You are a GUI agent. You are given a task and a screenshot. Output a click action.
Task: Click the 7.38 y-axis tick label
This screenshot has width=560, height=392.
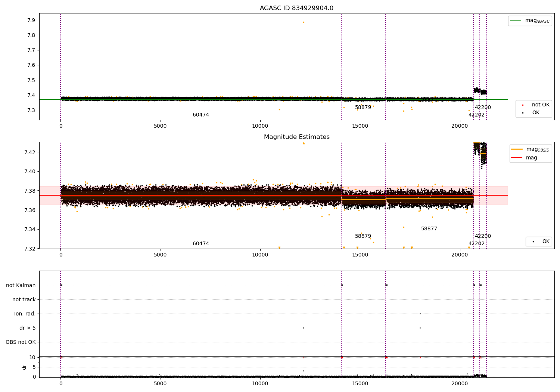click(x=29, y=191)
